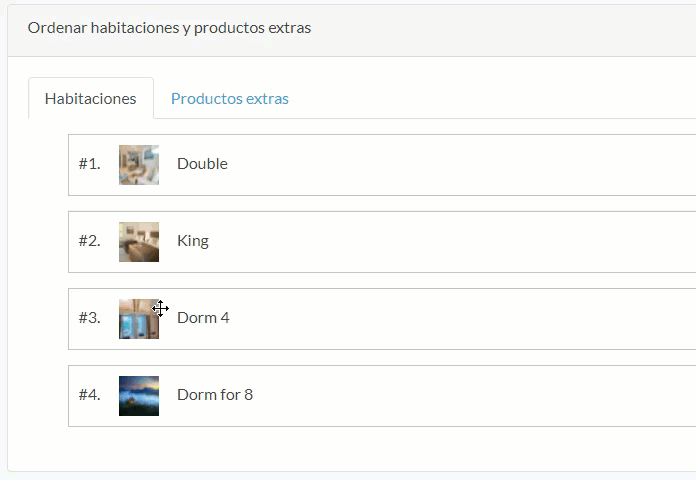696x480 pixels.
Task: Click empty area right of King label
Action: [x=444, y=242]
